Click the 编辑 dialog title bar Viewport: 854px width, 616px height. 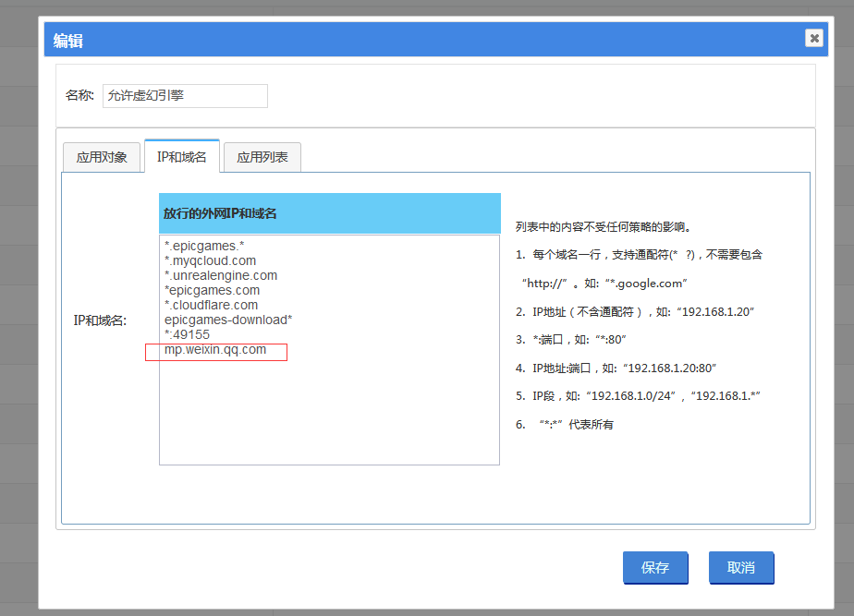pos(370,40)
